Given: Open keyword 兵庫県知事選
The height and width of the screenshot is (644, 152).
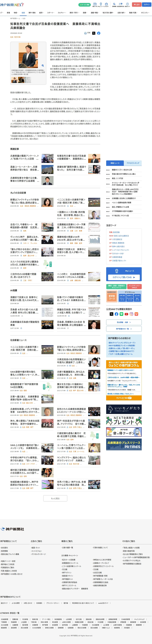Looking at the screenshot, I should click(x=117, y=257).
